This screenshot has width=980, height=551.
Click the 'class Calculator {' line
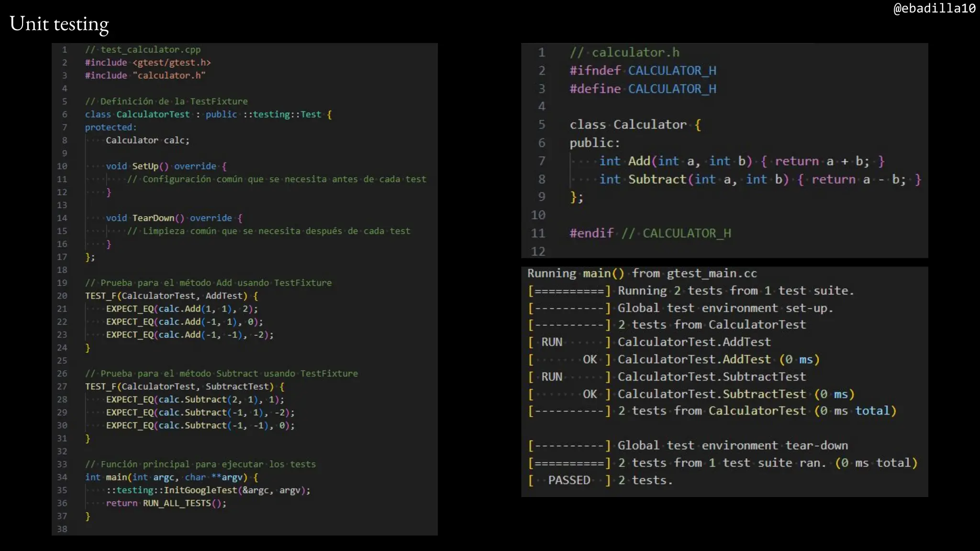pyautogui.click(x=635, y=124)
